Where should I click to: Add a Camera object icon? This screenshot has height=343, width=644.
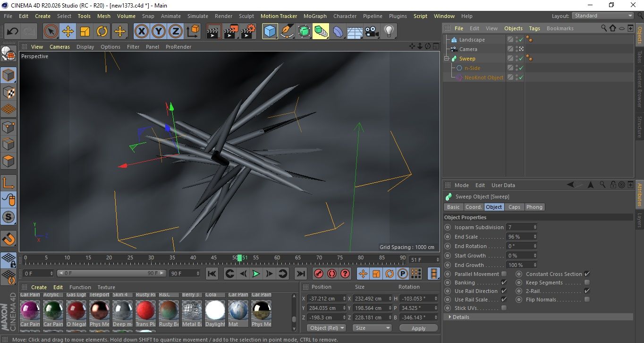372,32
